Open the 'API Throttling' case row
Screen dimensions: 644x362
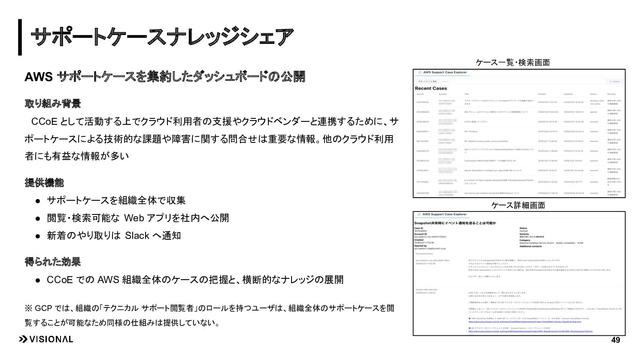[x=519, y=132]
